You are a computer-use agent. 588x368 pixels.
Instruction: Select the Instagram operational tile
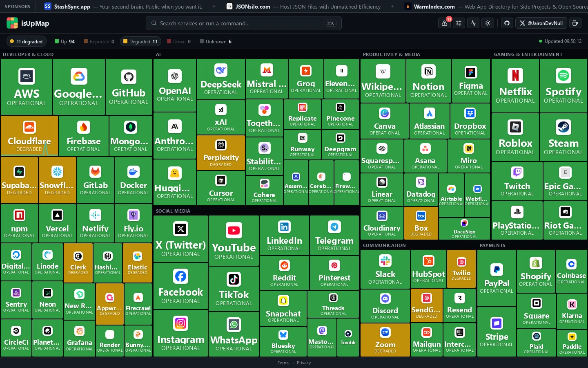click(181, 333)
